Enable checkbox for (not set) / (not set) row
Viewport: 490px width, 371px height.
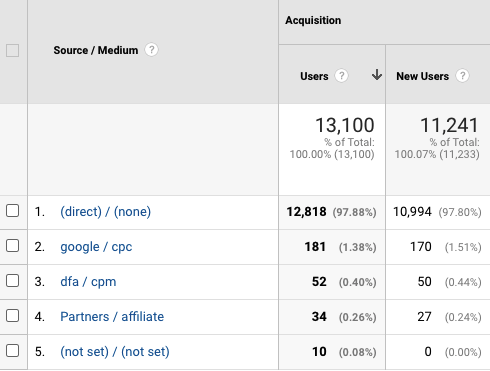[12, 351]
